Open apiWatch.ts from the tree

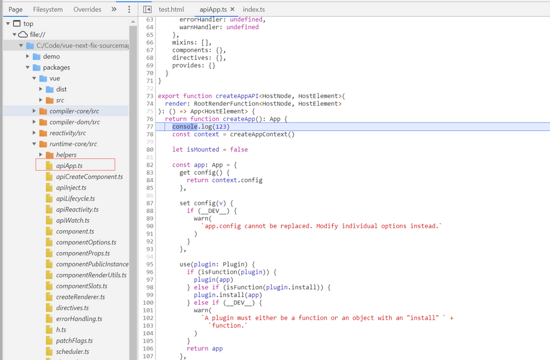(x=73, y=220)
